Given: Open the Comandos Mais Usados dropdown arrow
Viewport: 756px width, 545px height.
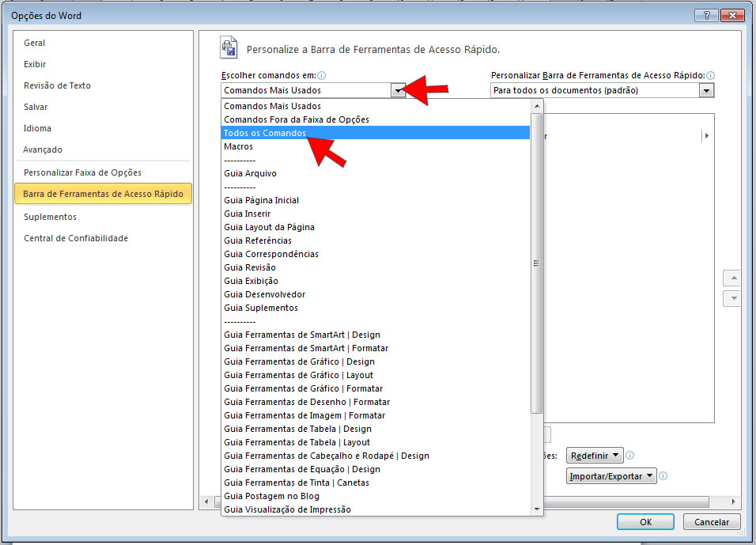Looking at the screenshot, I should click(x=398, y=90).
